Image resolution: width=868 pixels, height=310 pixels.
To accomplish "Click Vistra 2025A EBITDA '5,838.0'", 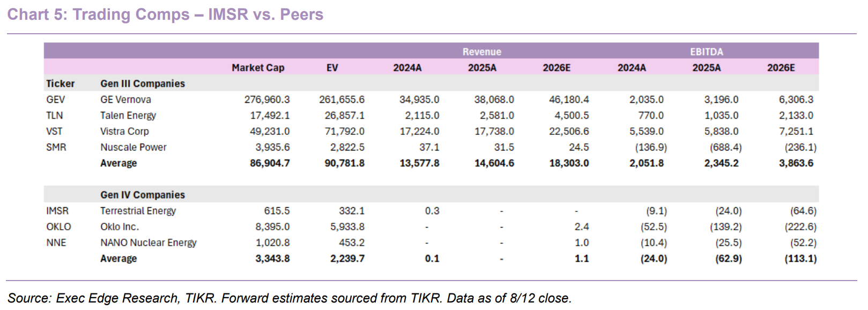I will (x=721, y=131).
